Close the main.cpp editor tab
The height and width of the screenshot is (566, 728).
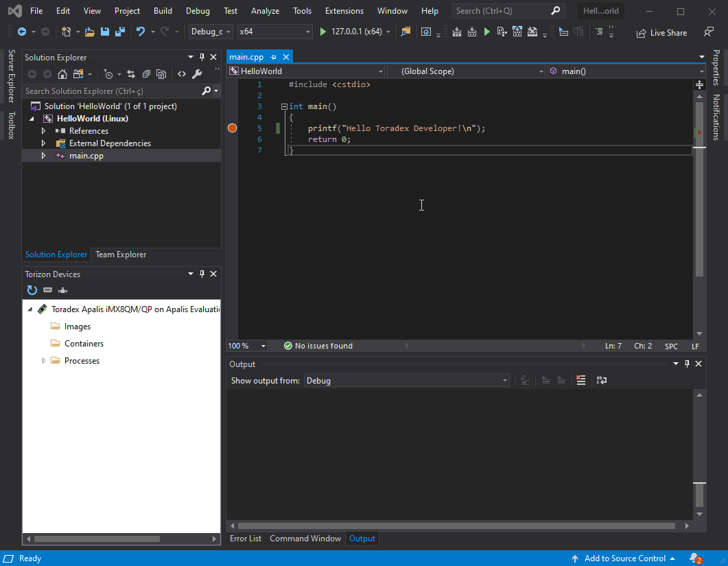coord(286,57)
